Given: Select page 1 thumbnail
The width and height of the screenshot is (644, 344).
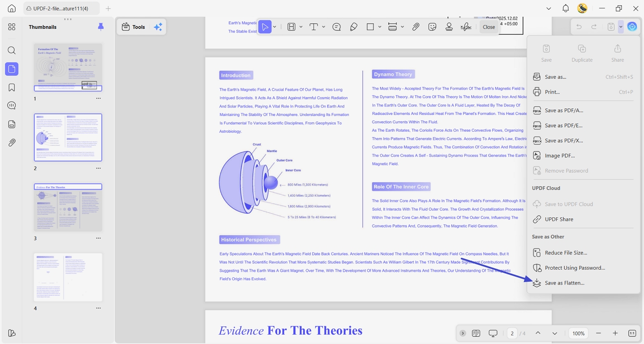Looking at the screenshot, I should (x=68, y=67).
